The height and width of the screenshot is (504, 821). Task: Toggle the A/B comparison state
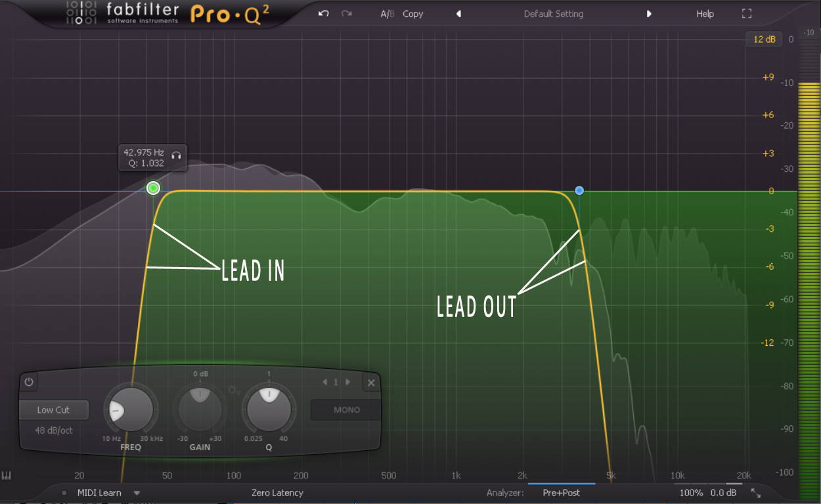(x=388, y=14)
